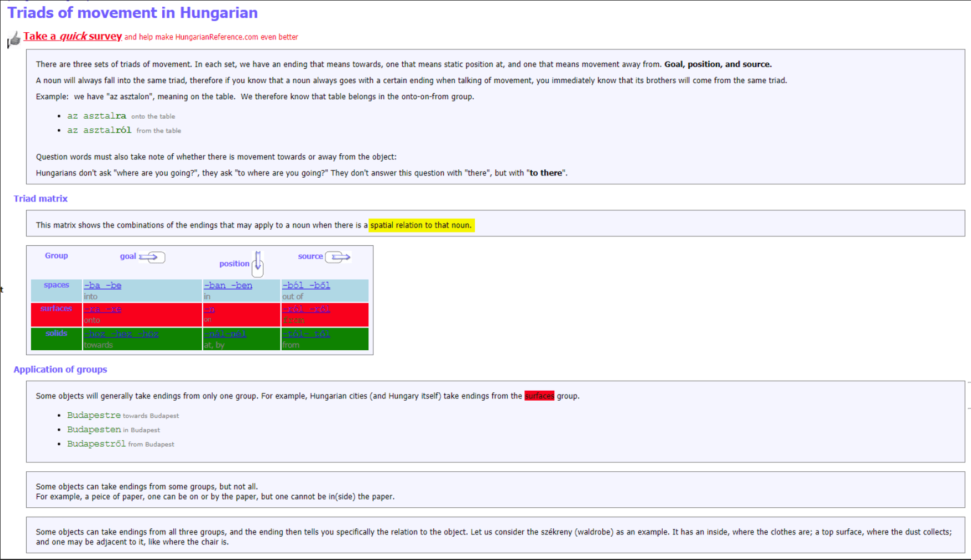The height and width of the screenshot is (560, 971).
Task: Open the -tól- től ending link
Action: click(x=306, y=334)
